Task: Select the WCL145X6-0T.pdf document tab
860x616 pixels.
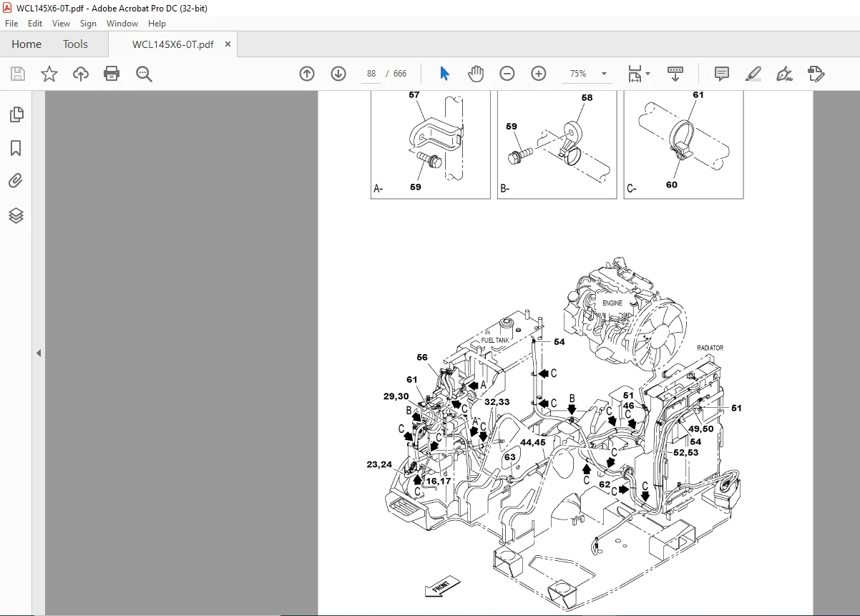Action: [x=172, y=44]
